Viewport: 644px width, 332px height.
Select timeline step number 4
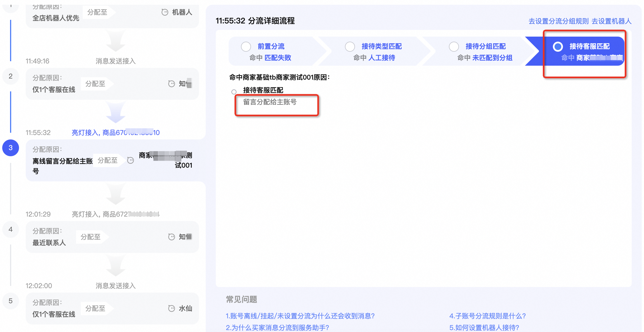pyautogui.click(x=11, y=229)
